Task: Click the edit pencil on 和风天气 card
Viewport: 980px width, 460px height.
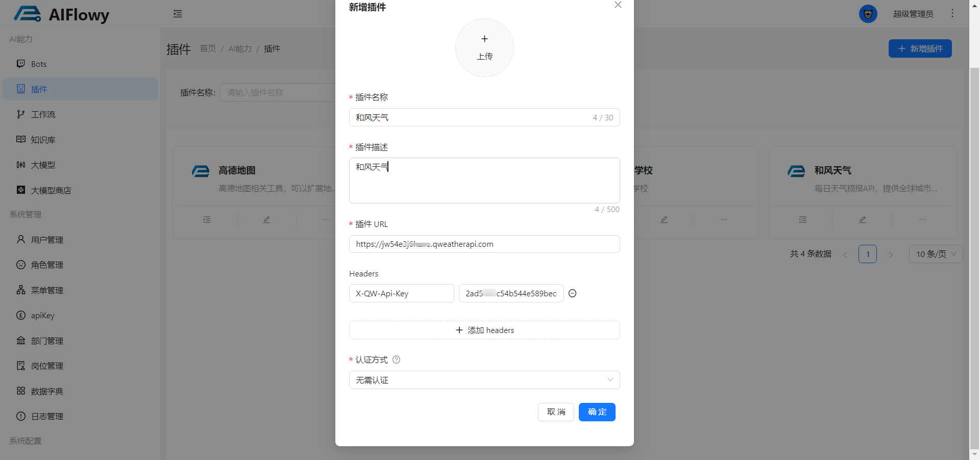Action: click(862, 220)
